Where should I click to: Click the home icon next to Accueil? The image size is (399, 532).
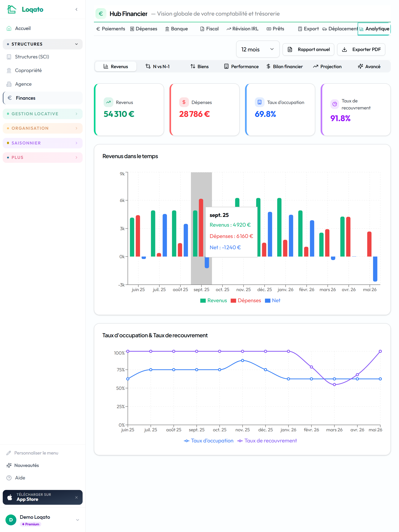click(x=9, y=28)
